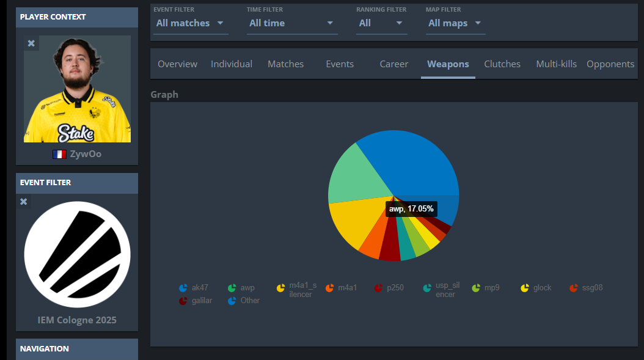Switch to the Overview tab

click(x=177, y=64)
